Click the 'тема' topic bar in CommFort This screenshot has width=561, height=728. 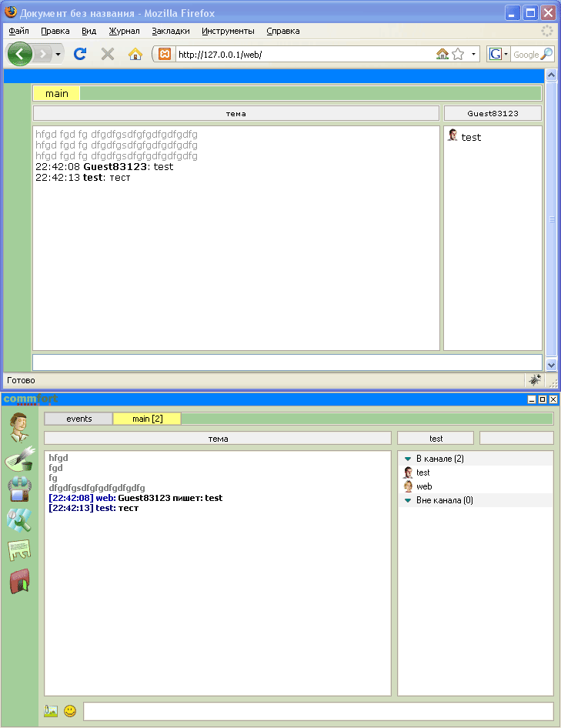tap(218, 439)
